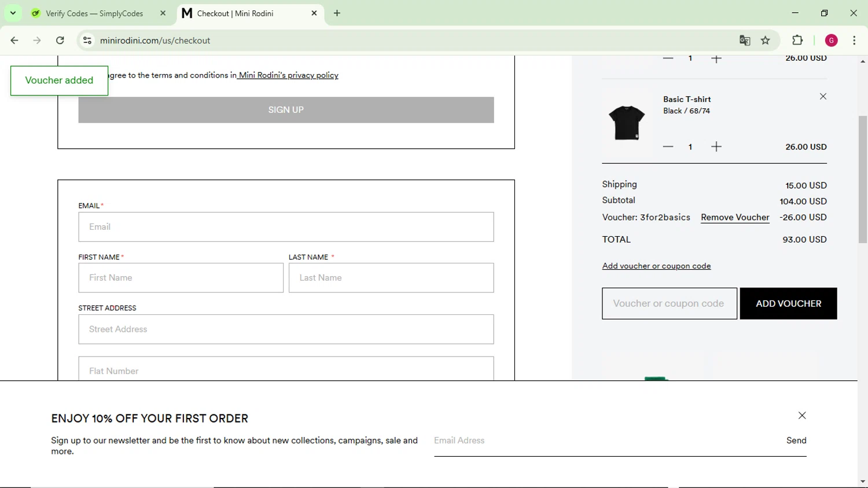Open browser extensions menu
Image resolution: width=868 pixels, height=488 pixels.
(797, 41)
